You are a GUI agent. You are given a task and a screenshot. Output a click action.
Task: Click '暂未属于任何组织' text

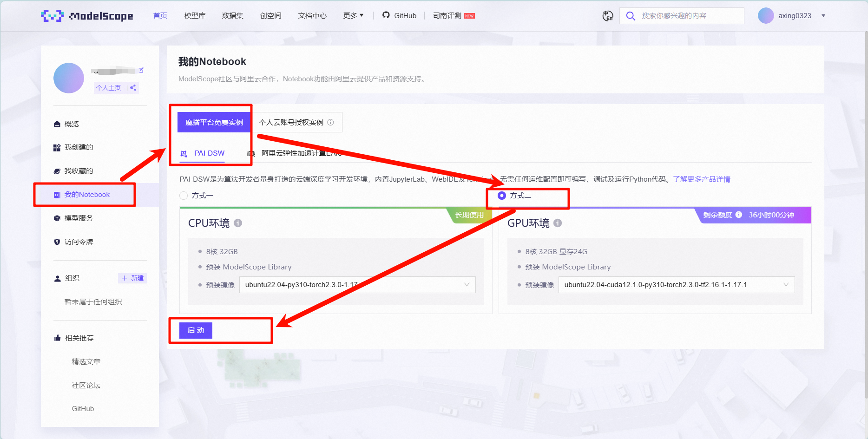point(93,302)
